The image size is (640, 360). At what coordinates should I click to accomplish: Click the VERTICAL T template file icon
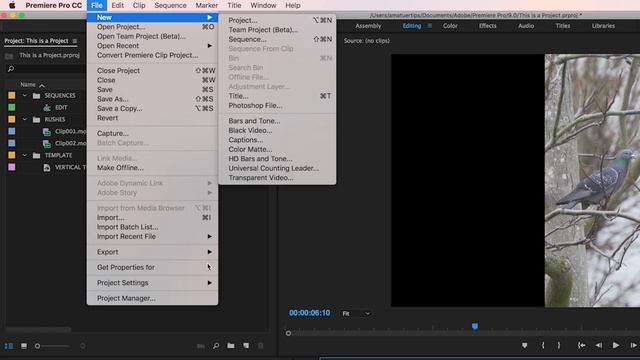click(x=47, y=167)
